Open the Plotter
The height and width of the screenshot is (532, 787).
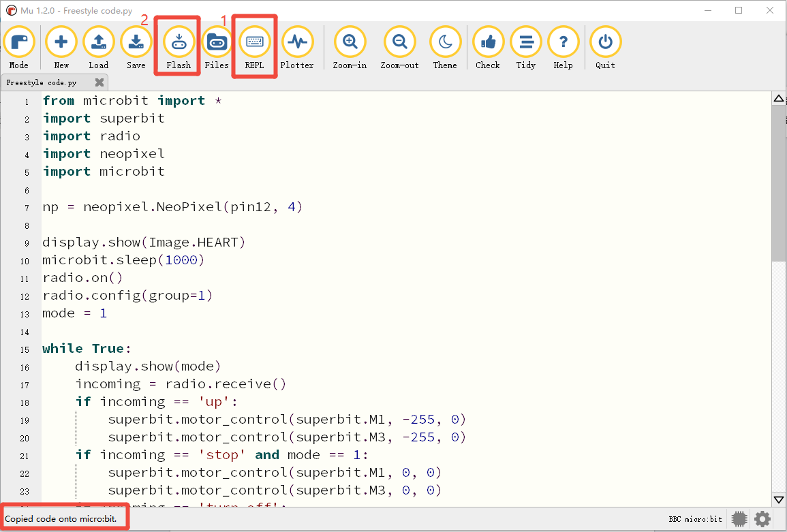(x=297, y=48)
